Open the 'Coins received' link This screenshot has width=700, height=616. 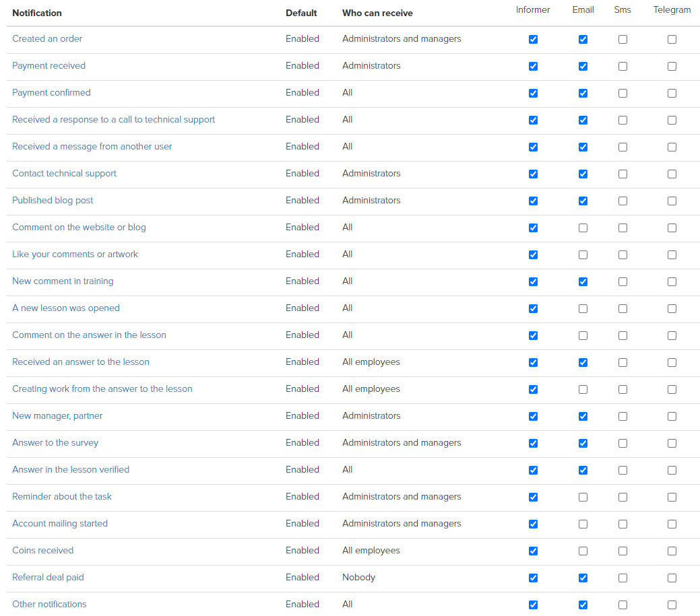point(43,550)
